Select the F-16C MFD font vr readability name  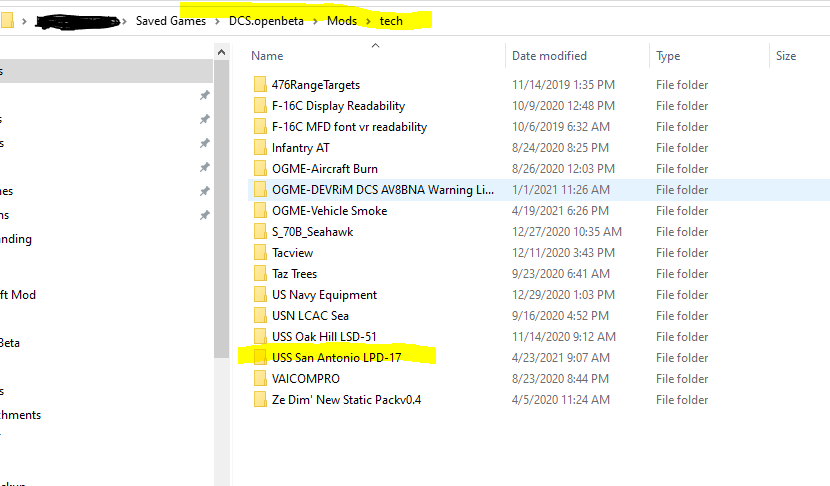349,127
